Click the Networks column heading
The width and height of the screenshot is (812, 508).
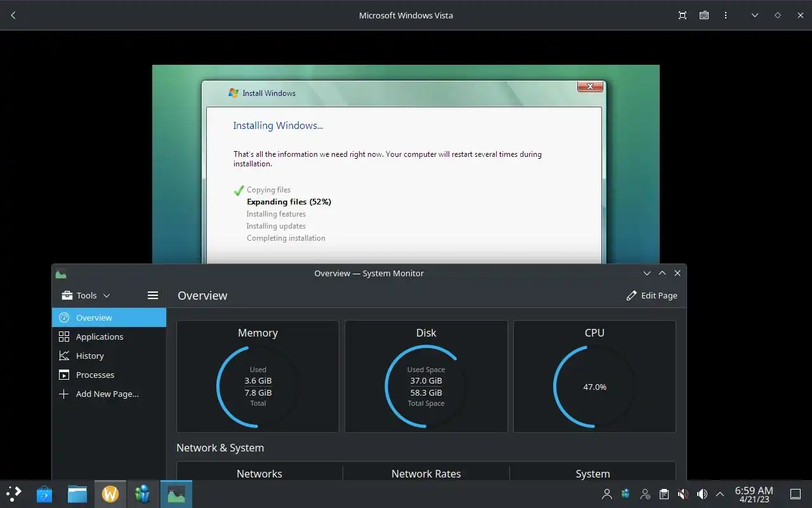pyautogui.click(x=259, y=474)
